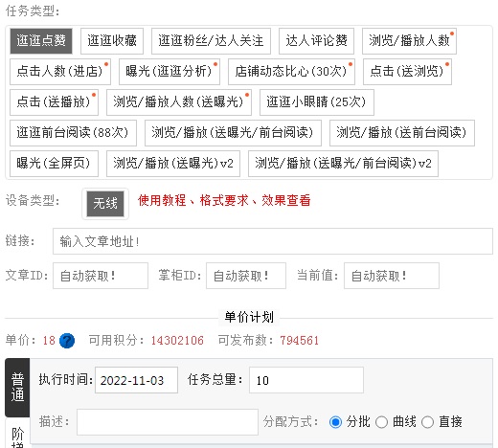Click into the 任务总量 quantity field

point(306,380)
